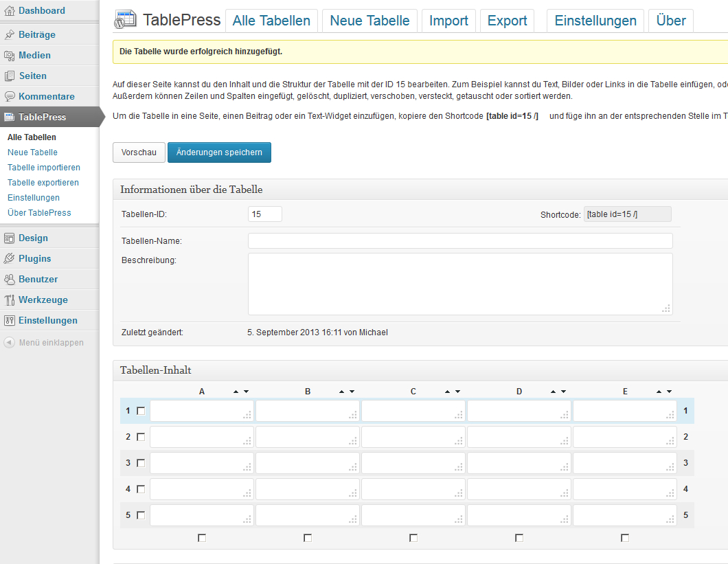This screenshot has height=564, width=728.
Task: Click the Design appearance icon
Action: coord(10,238)
